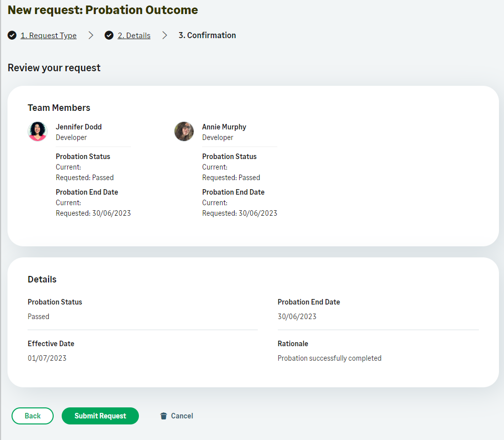Click the chevron before Confirmation step
Viewport: 504px width, 440px height.
coord(164,35)
